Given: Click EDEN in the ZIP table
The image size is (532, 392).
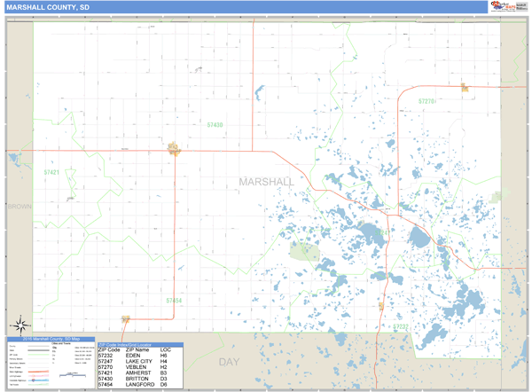Looking at the screenshot, I should click(x=133, y=356).
